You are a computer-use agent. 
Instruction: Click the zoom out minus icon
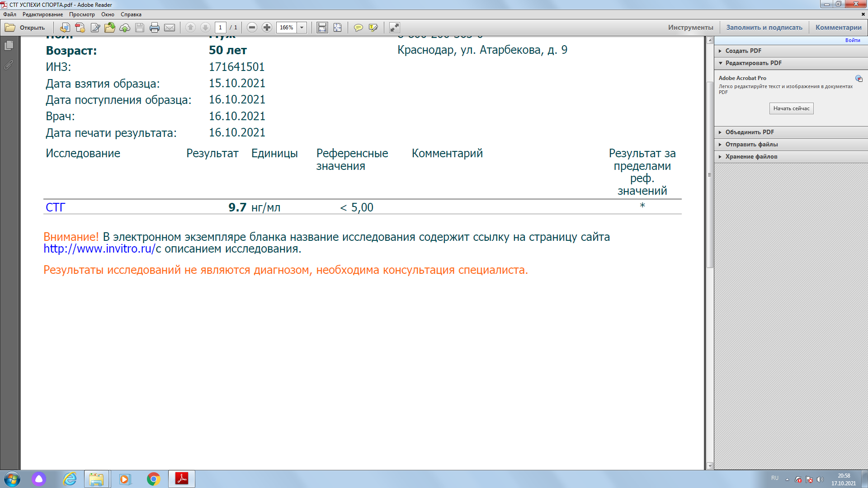(252, 28)
